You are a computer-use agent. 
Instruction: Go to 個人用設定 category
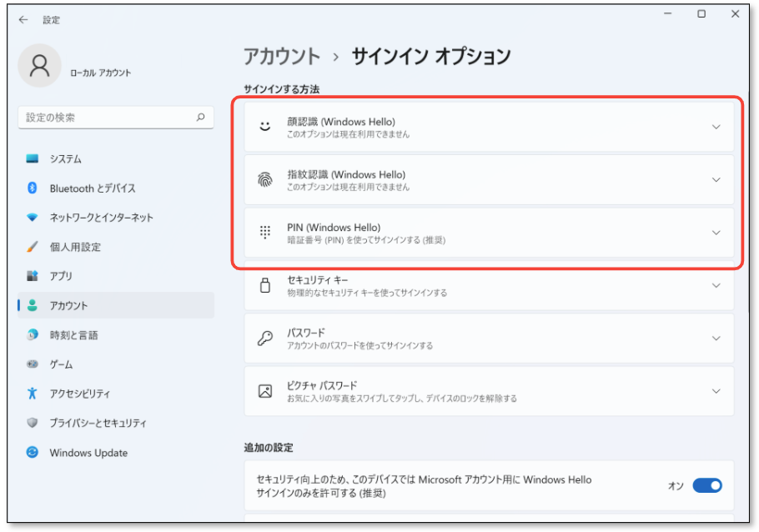[x=116, y=247]
